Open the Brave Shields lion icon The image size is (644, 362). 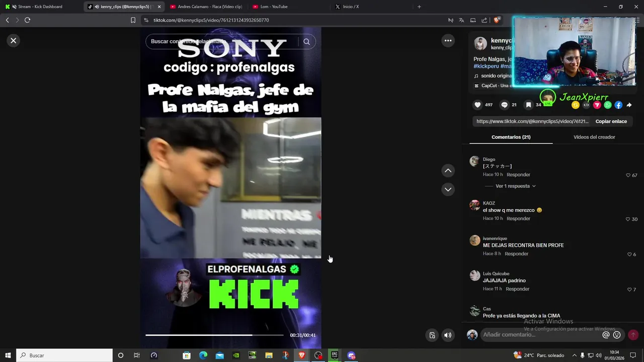click(x=497, y=20)
